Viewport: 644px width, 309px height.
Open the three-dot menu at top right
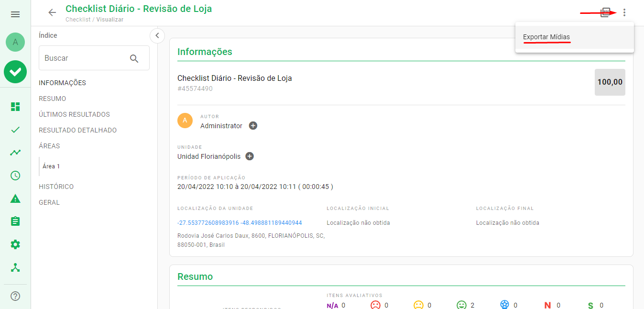point(624,12)
